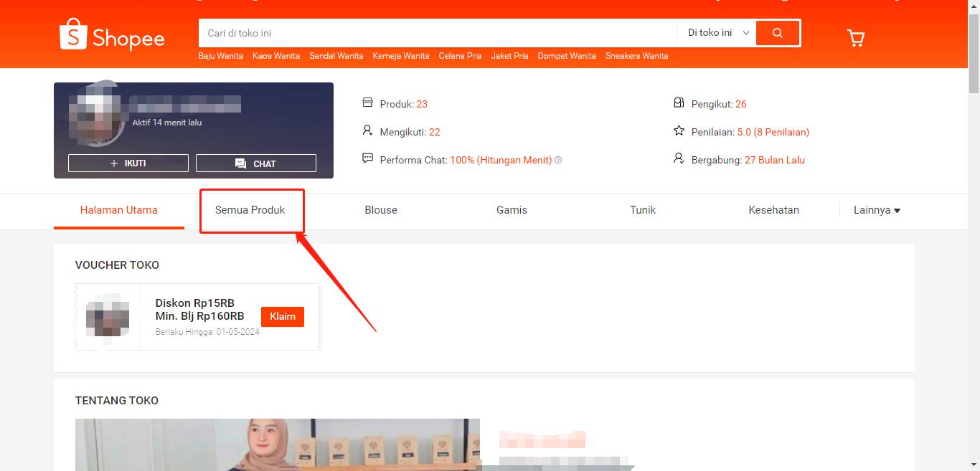Claim the Diskon Rp15RB voucher
Screen dimensions: 980x471
click(282, 316)
